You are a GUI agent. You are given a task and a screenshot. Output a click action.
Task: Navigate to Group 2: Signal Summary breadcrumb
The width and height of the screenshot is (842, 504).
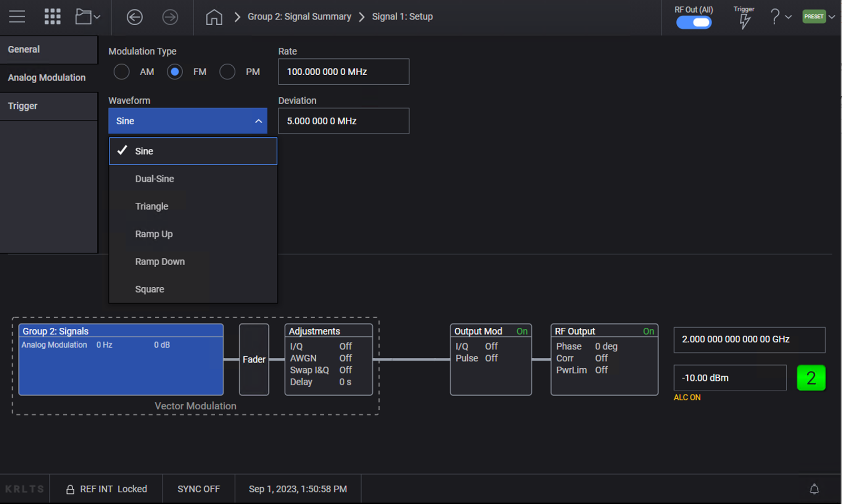click(x=299, y=17)
